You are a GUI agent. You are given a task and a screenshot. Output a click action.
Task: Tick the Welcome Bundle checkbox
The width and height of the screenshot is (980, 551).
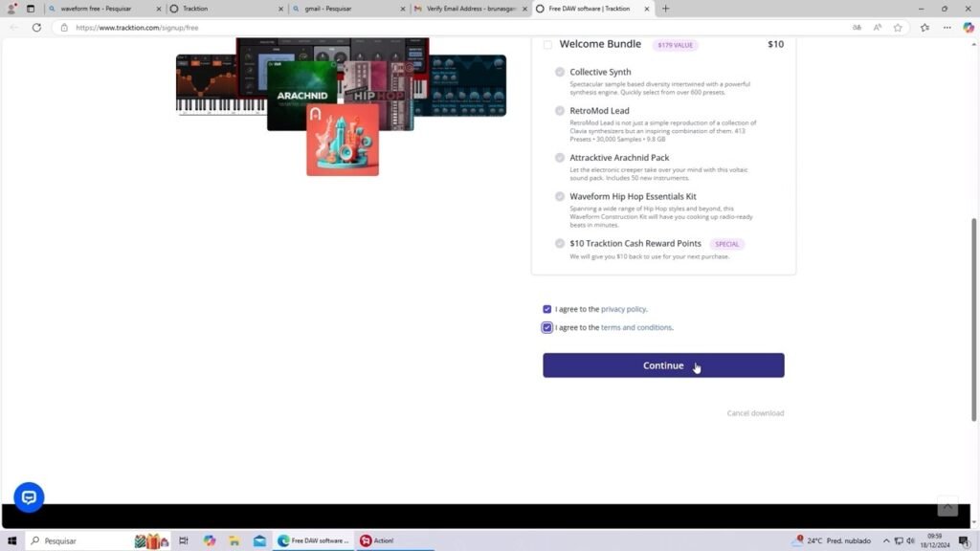(547, 44)
